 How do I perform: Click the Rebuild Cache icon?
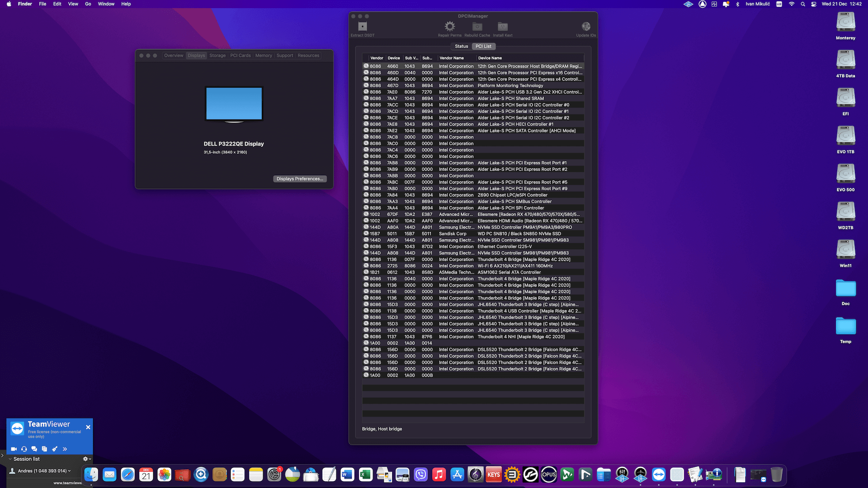click(477, 27)
